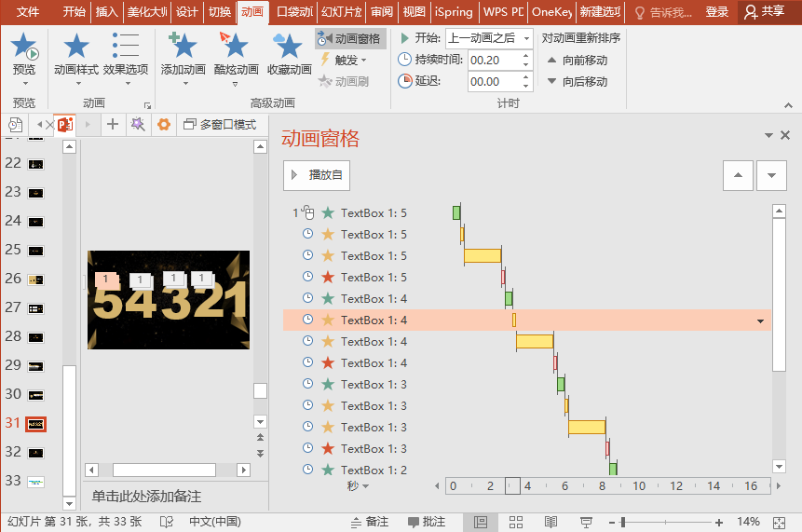Click 向后移动 move later button
Image resolution: width=802 pixels, height=532 pixels.
(x=578, y=82)
